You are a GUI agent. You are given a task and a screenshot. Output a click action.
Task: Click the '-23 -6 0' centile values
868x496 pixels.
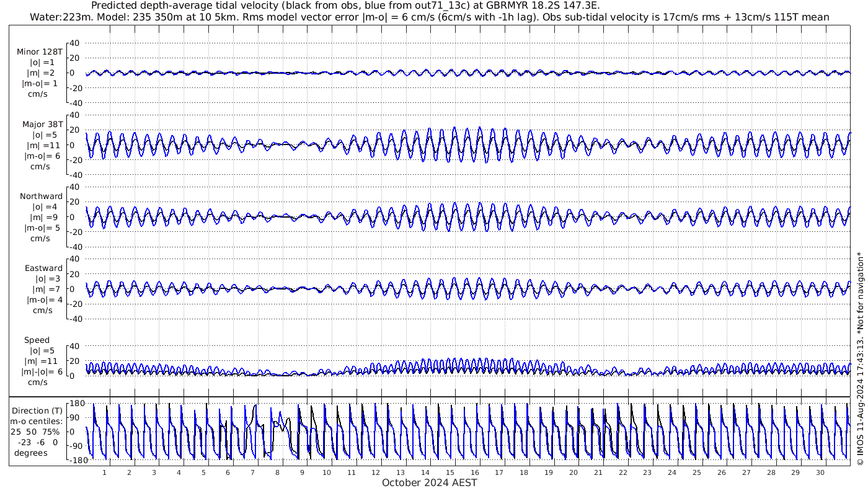point(38,442)
